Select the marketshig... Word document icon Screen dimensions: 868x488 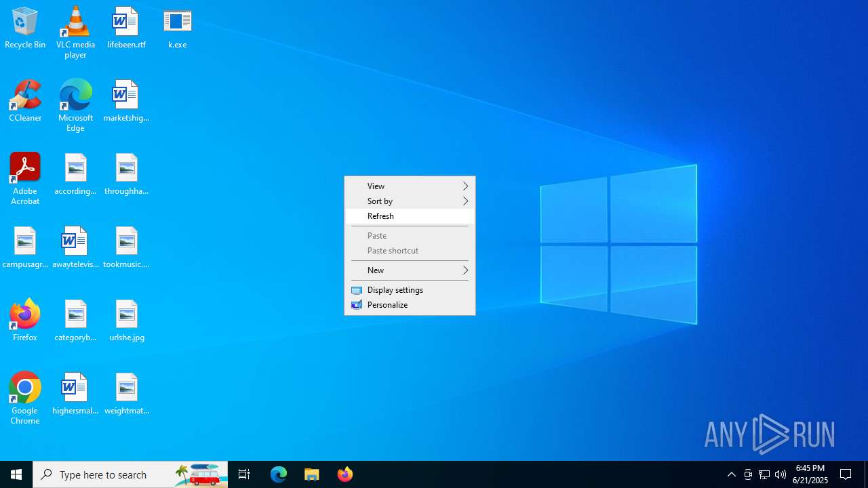[x=126, y=101]
